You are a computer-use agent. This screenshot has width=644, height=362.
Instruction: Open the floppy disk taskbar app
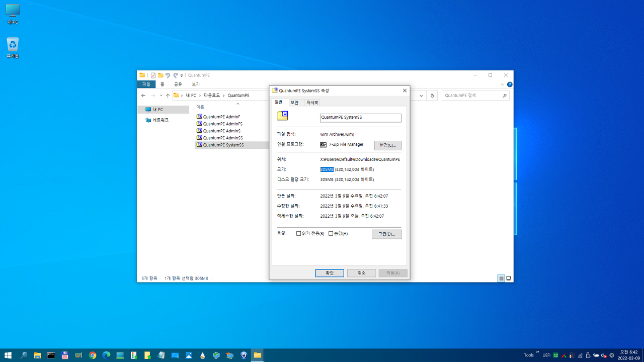click(65, 355)
